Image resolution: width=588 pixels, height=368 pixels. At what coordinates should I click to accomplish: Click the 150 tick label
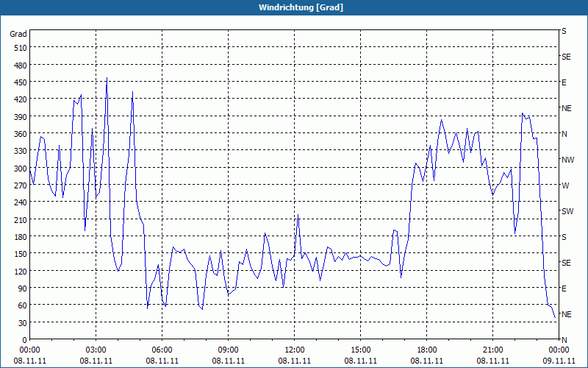pyautogui.click(x=21, y=254)
